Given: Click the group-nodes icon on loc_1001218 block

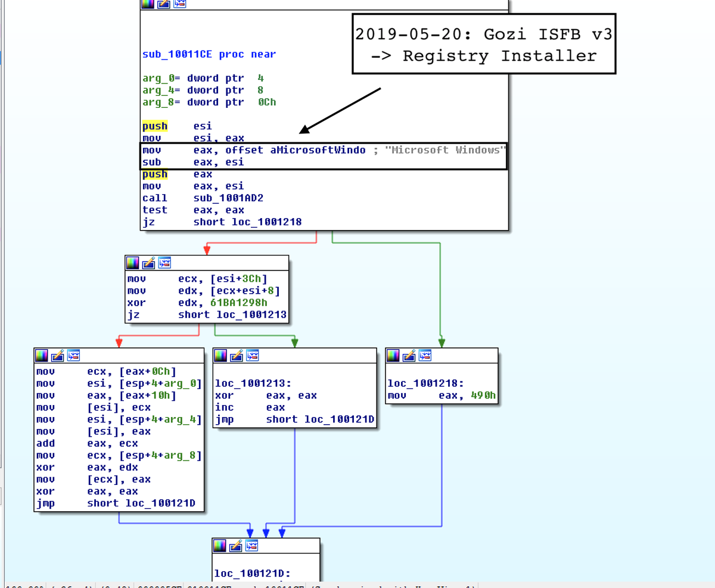Looking at the screenshot, I should (424, 355).
